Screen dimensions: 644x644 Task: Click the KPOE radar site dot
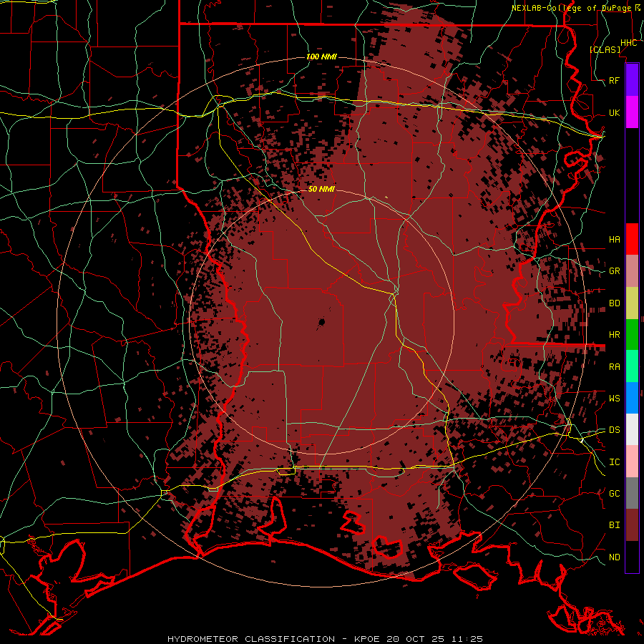click(x=321, y=322)
